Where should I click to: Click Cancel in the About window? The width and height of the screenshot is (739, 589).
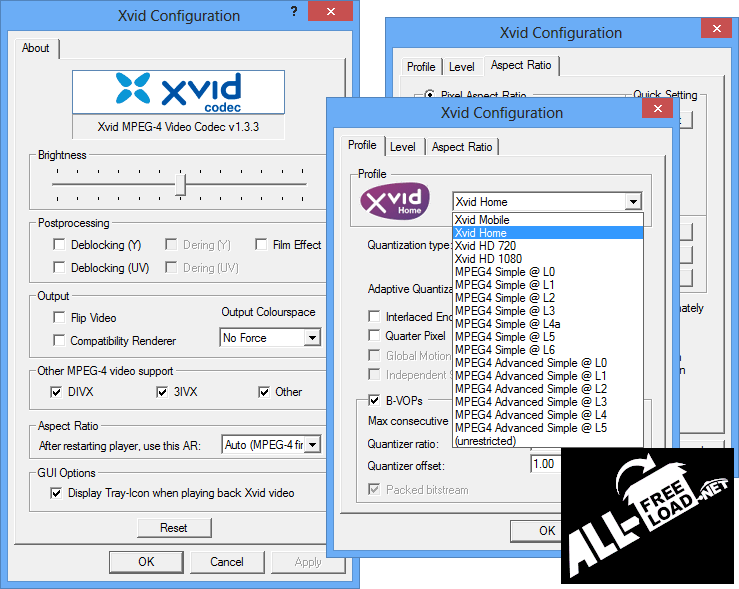(x=227, y=562)
